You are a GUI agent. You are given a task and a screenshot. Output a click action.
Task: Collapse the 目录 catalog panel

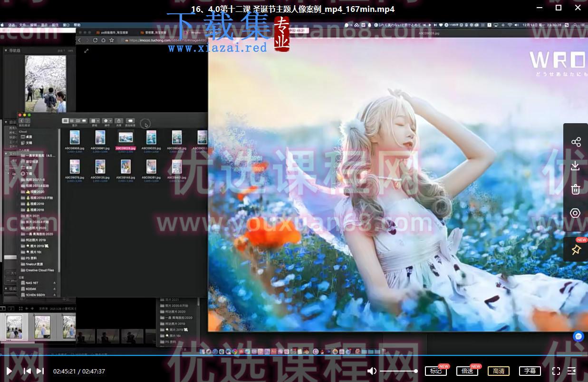click(7, 123)
